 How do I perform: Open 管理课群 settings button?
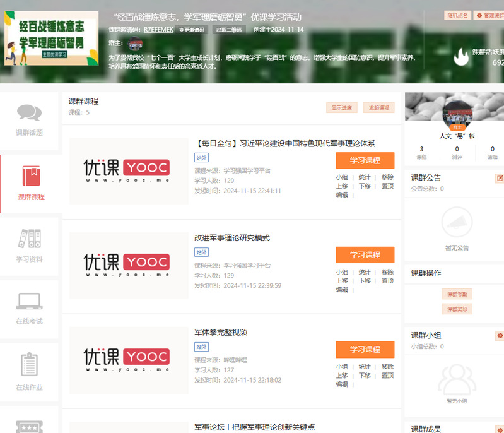(x=489, y=15)
